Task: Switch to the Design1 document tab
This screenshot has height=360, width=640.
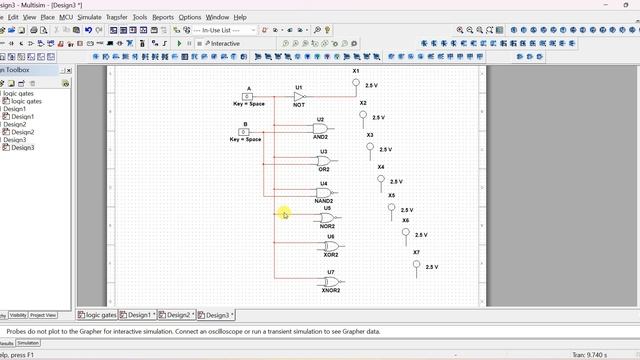Action: 137,315
